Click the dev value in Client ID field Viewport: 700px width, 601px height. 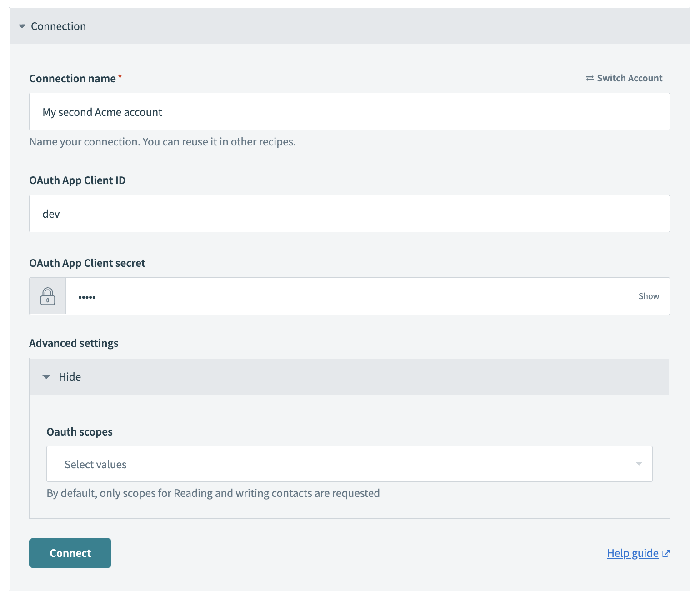51,214
